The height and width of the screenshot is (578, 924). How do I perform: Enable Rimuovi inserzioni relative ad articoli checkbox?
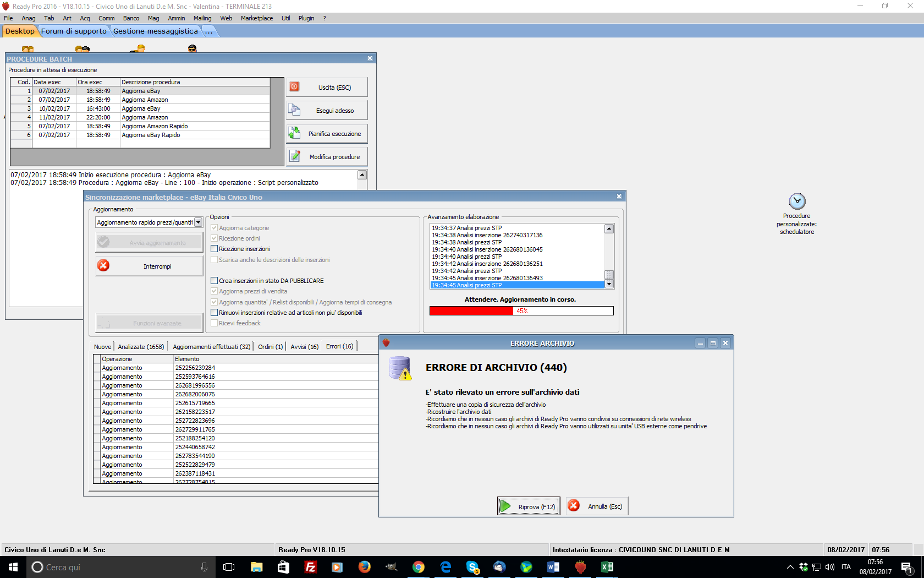click(215, 313)
